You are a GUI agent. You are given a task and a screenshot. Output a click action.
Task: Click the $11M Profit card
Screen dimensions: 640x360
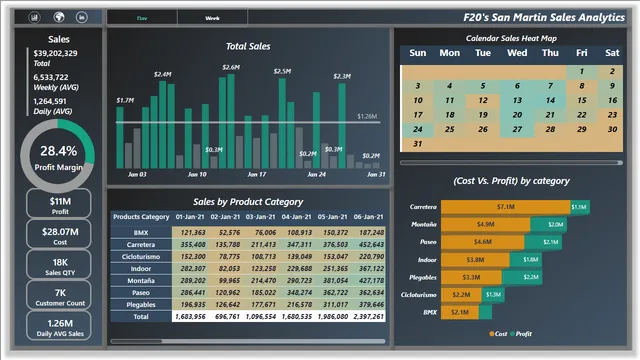(x=59, y=203)
